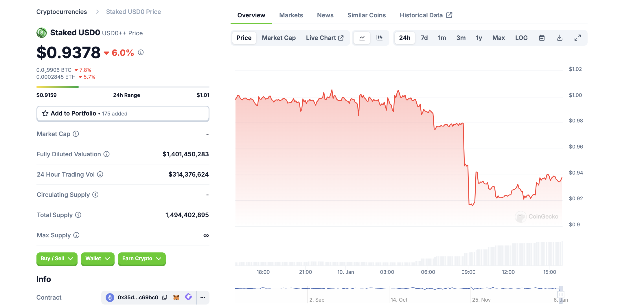Switch to the candlestick chart icon
Screen dimensions: 644x308
pos(379,38)
